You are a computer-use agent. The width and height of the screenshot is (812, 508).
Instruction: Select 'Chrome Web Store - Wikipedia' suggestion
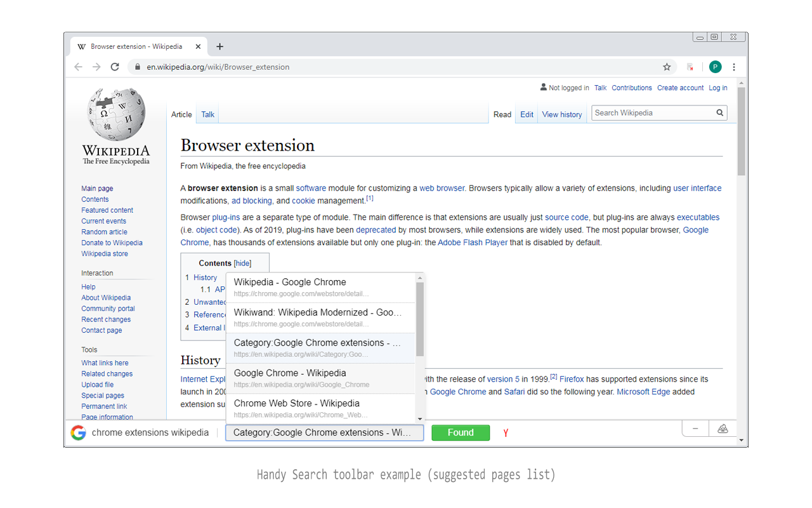point(320,408)
